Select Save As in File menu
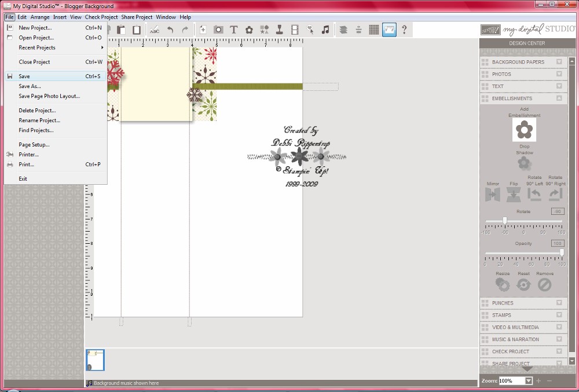Image resolution: width=579 pixels, height=392 pixels. click(x=56, y=86)
